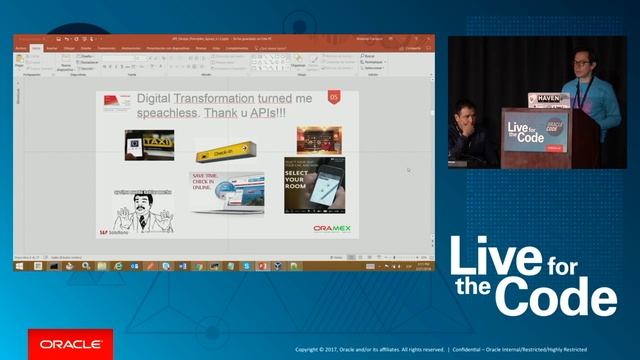
Task: Click the Internet Explorer taskbar icon
Action: (118, 266)
